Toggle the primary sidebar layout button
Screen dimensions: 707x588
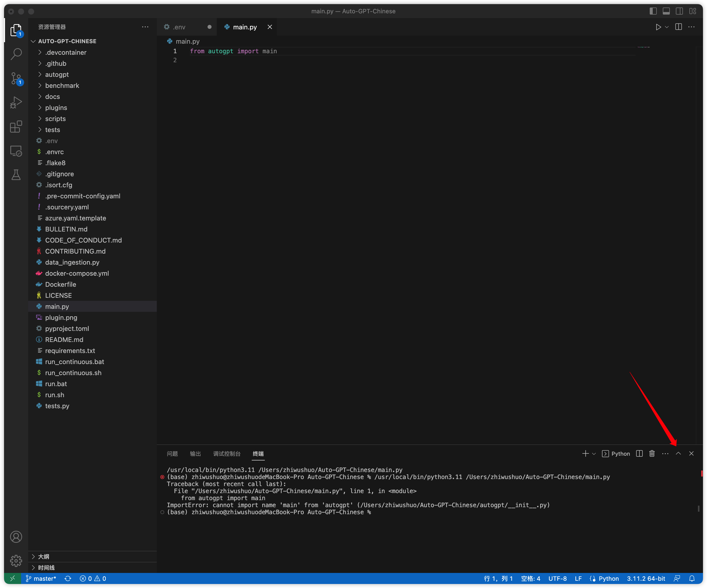(653, 11)
